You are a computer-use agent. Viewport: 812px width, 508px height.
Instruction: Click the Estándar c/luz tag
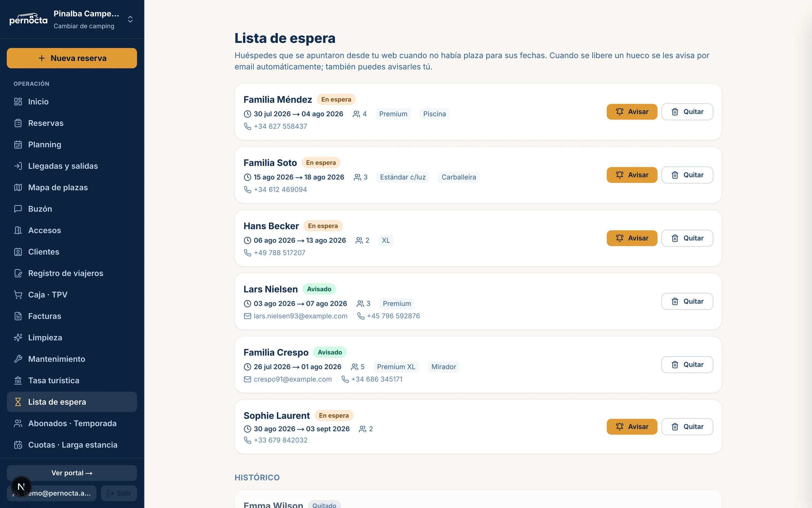403,177
